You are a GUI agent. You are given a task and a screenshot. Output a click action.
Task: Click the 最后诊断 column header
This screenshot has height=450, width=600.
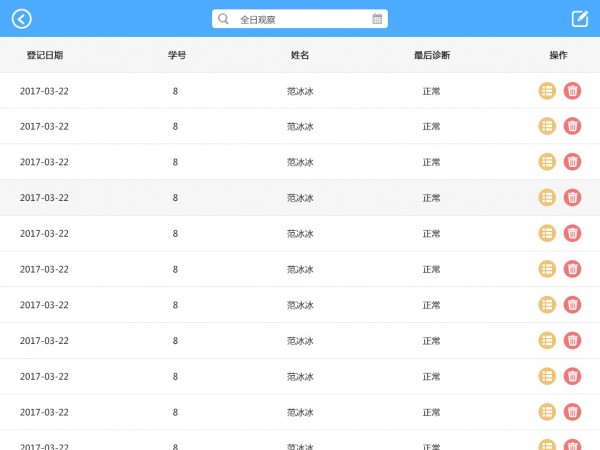432,55
